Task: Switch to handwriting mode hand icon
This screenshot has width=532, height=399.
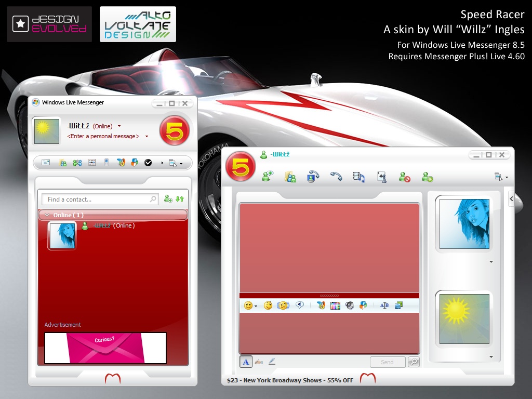Action: 259,362
